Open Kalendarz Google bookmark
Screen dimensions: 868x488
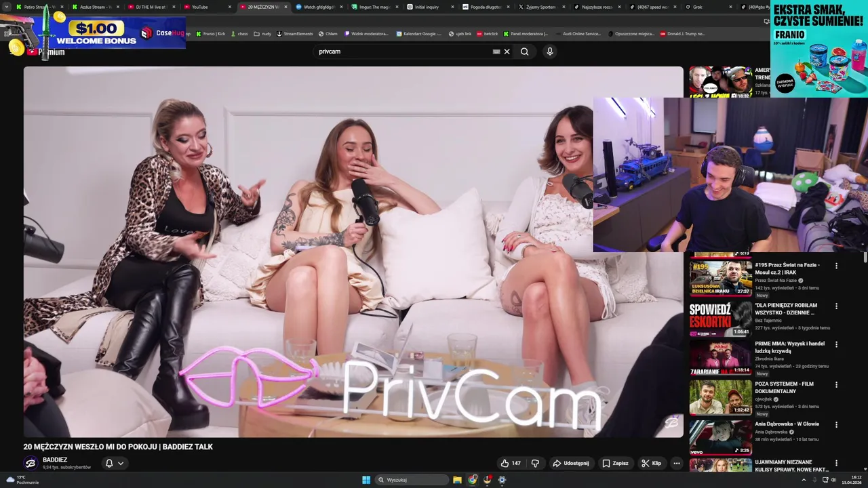[419, 34]
